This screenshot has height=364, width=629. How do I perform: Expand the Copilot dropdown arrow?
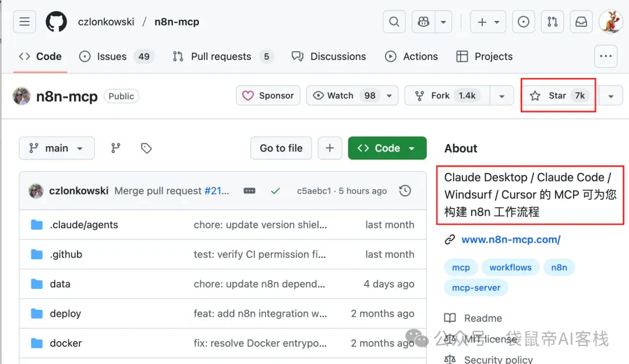(x=443, y=22)
